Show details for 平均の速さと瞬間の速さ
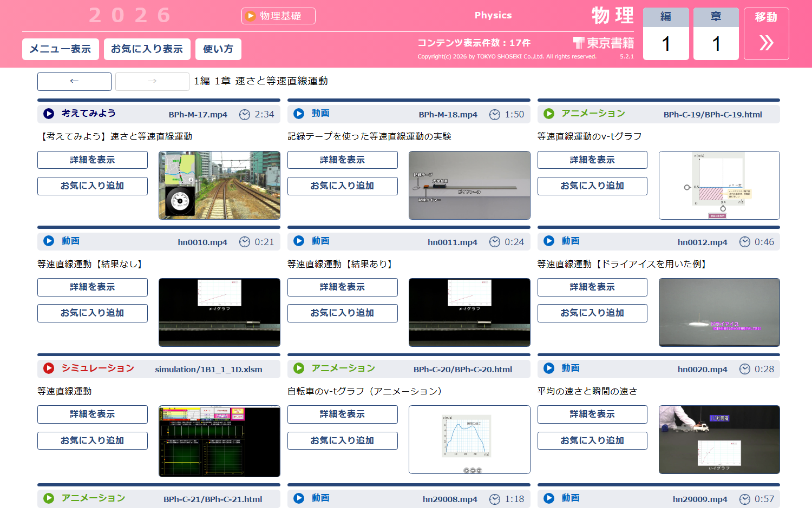 tap(592, 414)
